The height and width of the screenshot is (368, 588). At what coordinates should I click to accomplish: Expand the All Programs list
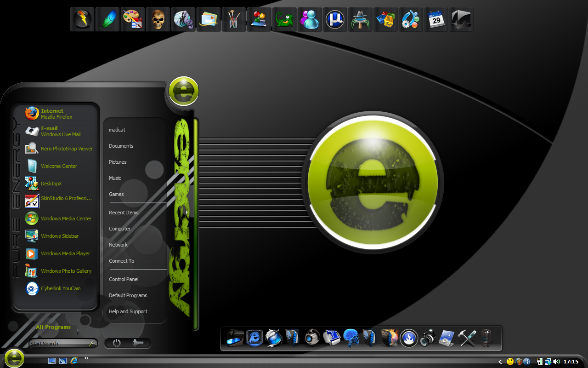point(53,328)
